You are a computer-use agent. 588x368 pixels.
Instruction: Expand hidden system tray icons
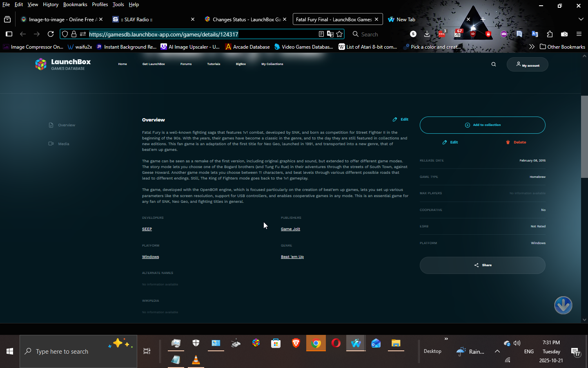coord(497,351)
